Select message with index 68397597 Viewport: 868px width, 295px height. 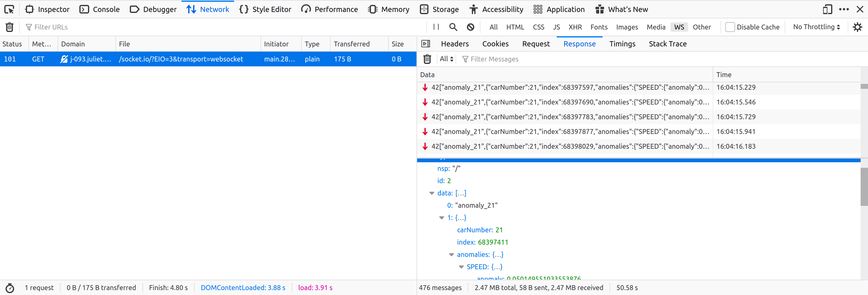(x=639, y=87)
